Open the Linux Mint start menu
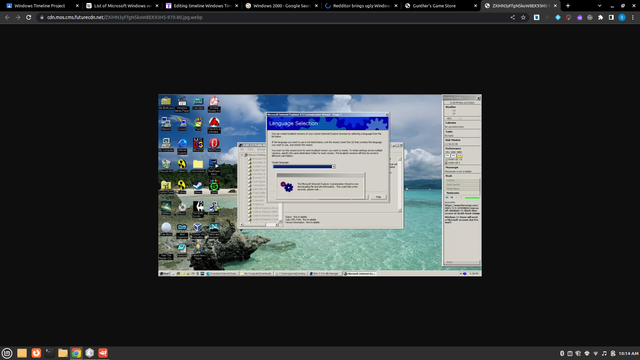 [7, 353]
